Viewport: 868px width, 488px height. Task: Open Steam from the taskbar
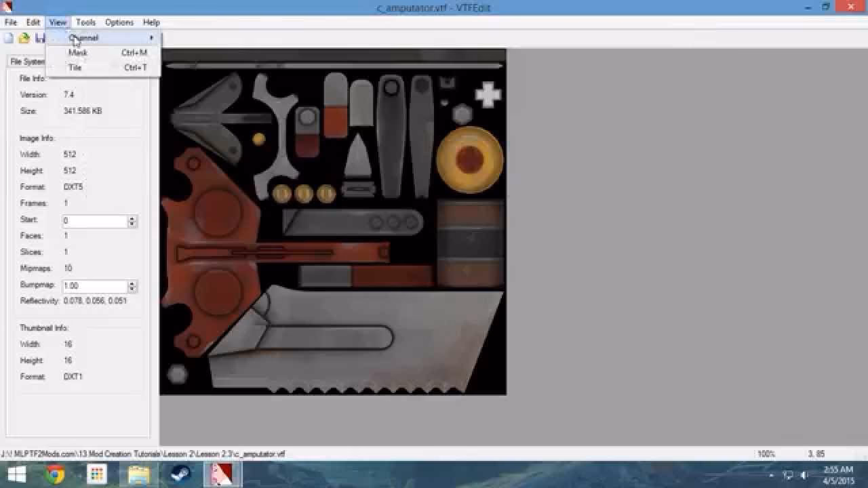180,474
